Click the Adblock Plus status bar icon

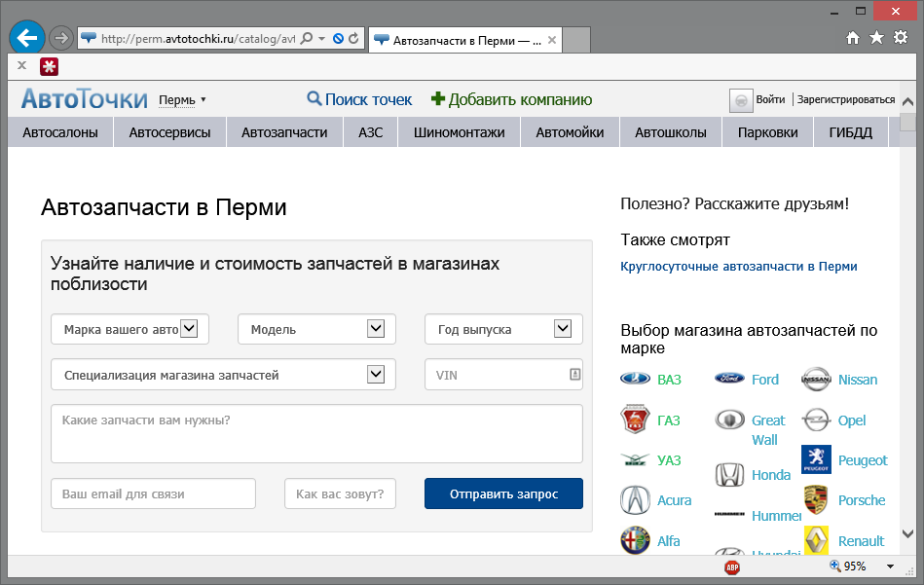(x=731, y=567)
